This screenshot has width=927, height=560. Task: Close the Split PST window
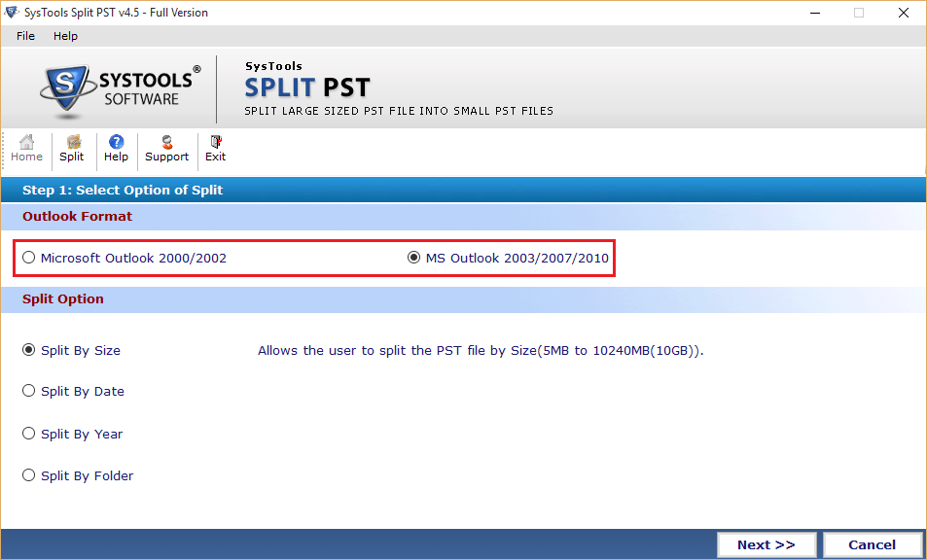[904, 13]
